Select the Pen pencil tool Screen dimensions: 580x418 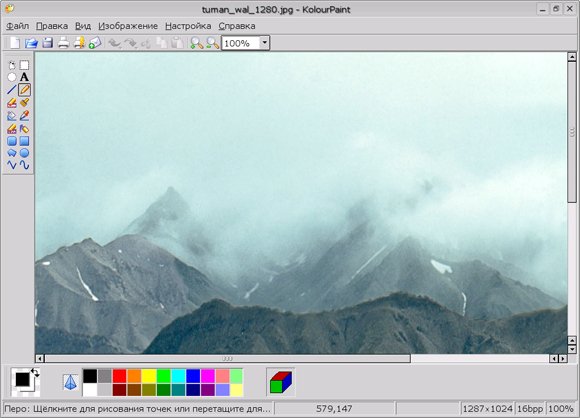click(x=24, y=90)
